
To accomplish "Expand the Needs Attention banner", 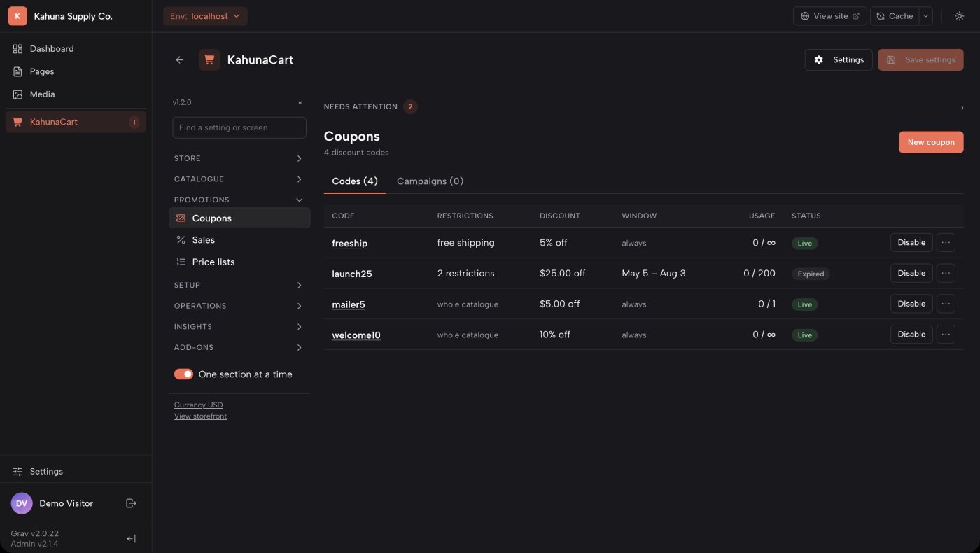I will coord(643,107).
